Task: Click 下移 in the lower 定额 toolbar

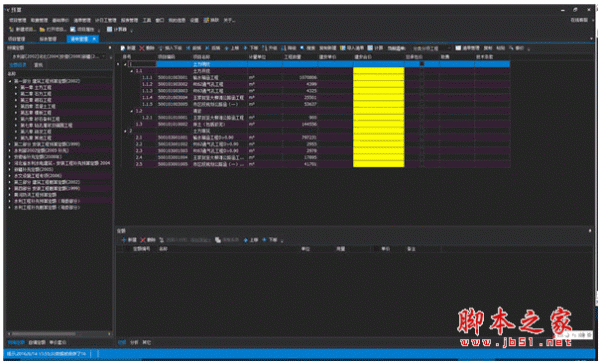Action: [x=270, y=240]
